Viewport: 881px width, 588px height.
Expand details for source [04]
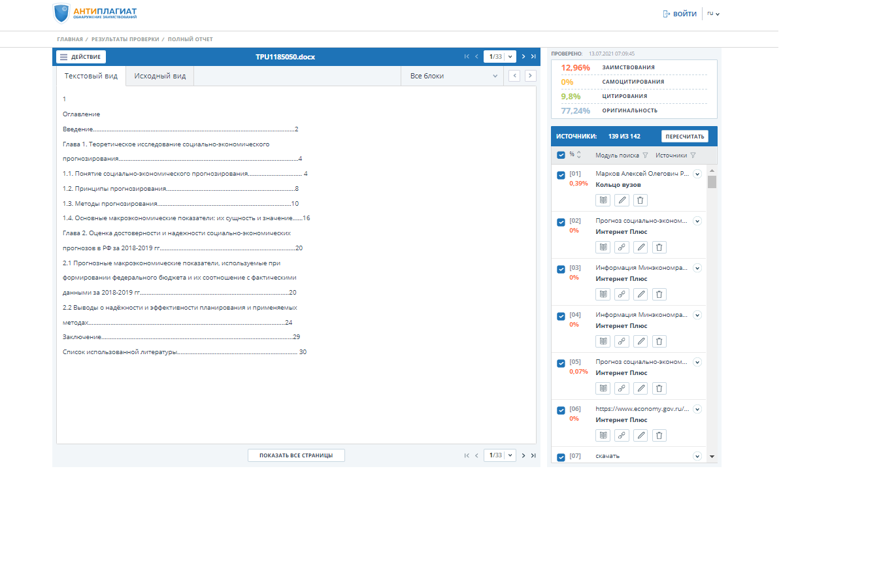[x=697, y=315]
